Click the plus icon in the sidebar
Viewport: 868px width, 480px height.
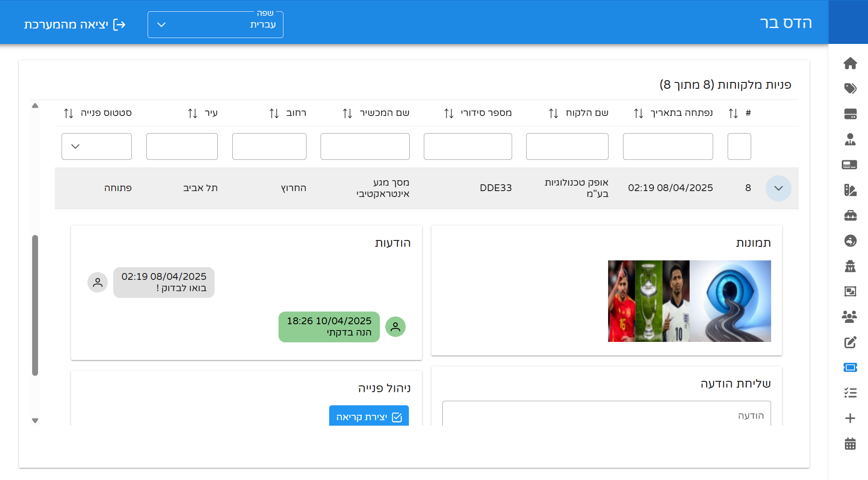[x=850, y=418]
